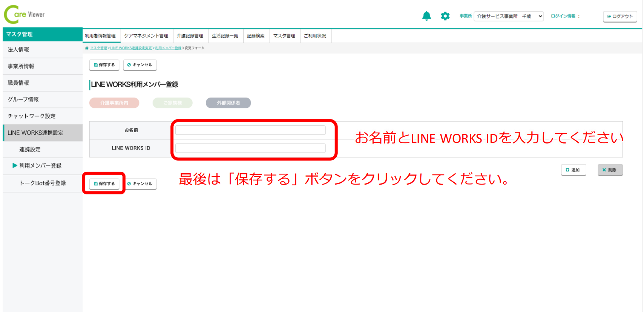Click the マスタ管理 sidebar header
The height and width of the screenshot is (330, 644).
[43, 34]
